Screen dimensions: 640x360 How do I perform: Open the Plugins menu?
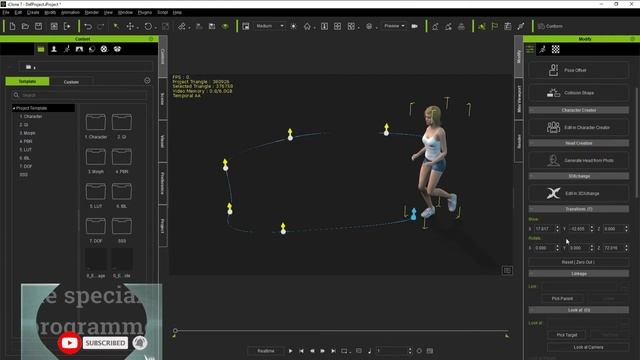[x=144, y=12]
